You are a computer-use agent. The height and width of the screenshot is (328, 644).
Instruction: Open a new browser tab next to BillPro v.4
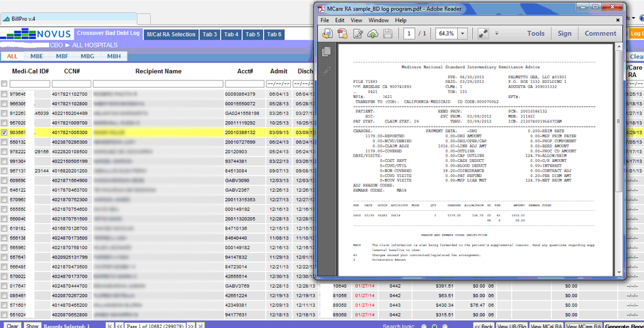[144, 19]
